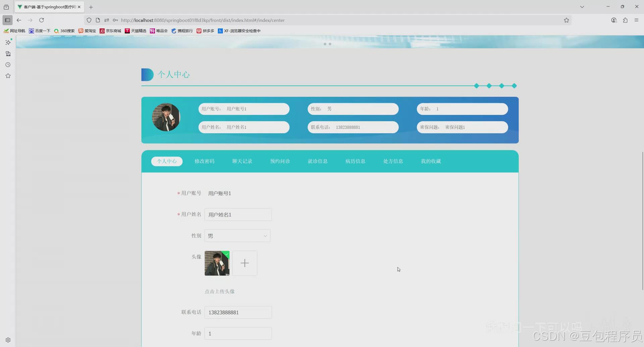Viewport: 644px width, 347px height.
Task: Click the round profile avatar in the banner
Action: (x=166, y=117)
